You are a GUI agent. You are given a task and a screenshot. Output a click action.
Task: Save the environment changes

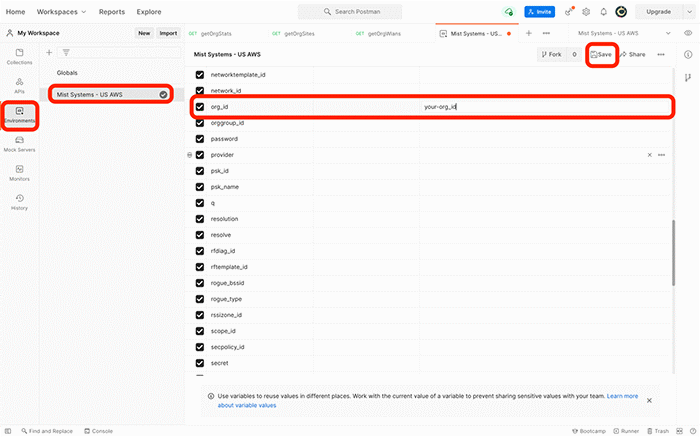point(601,54)
